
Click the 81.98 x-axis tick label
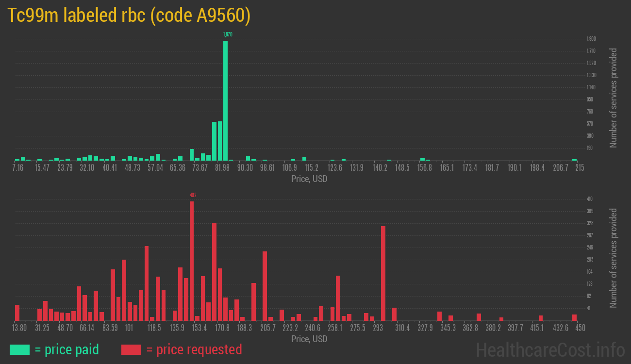[222, 168]
